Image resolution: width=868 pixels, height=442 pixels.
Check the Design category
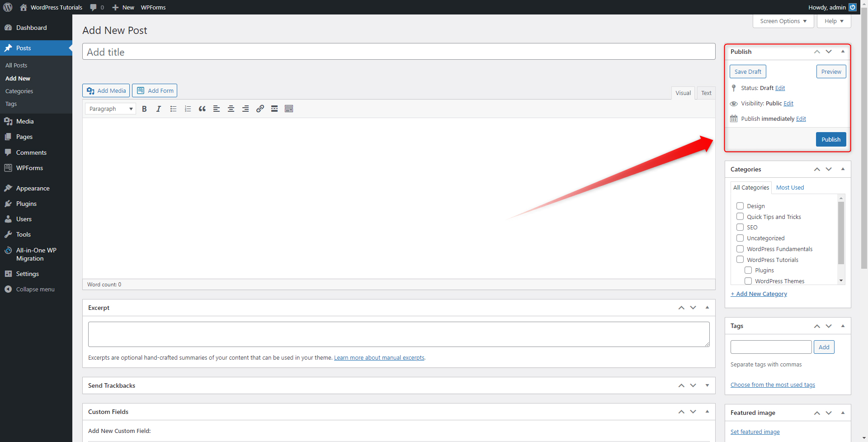pos(740,206)
